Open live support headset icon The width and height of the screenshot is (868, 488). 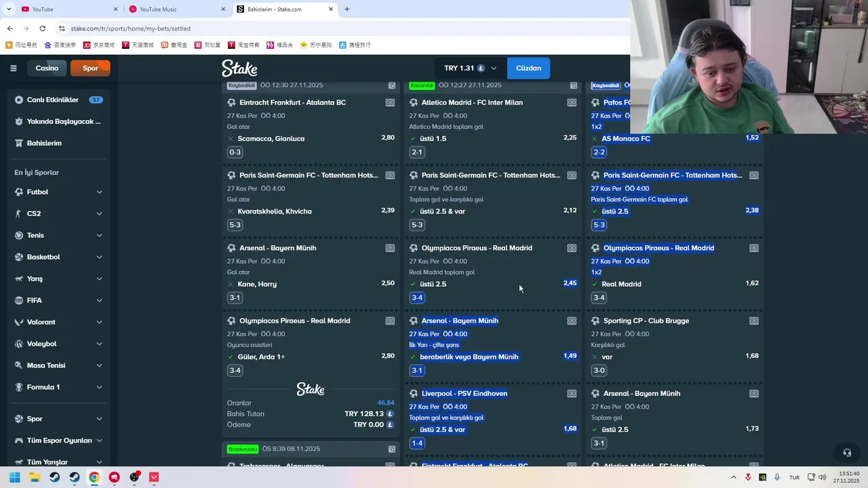click(x=847, y=453)
